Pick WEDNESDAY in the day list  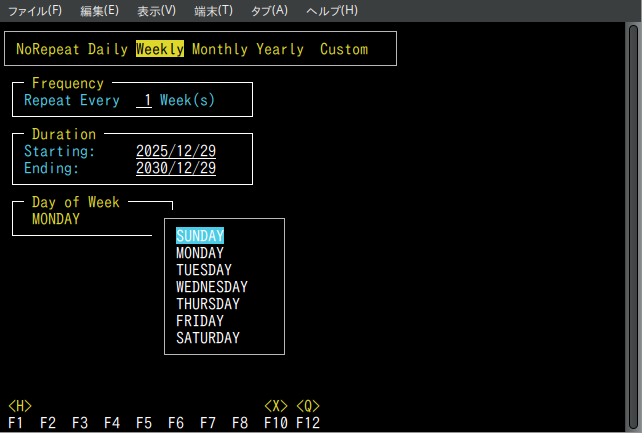[212, 287]
